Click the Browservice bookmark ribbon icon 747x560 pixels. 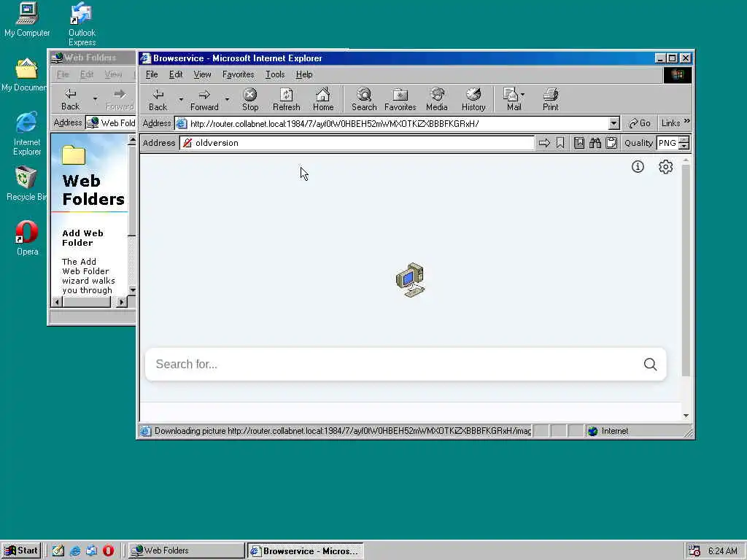click(560, 143)
